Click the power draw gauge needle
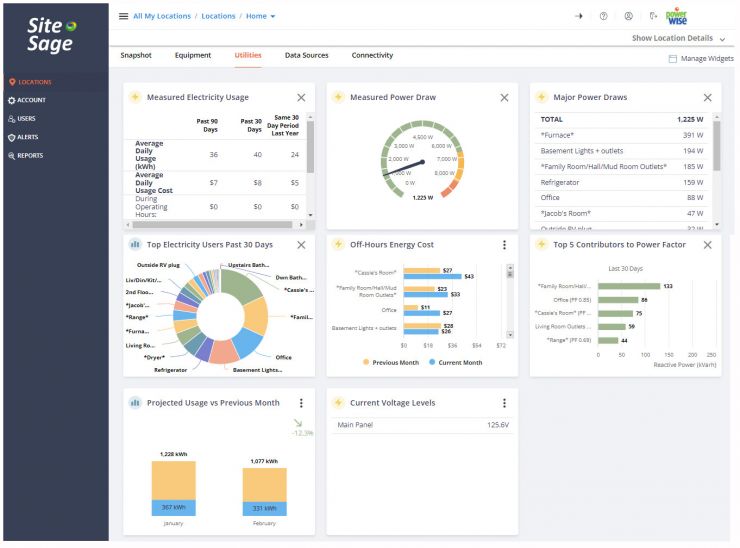This screenshot has height=548, width=740. pos(404,169)
